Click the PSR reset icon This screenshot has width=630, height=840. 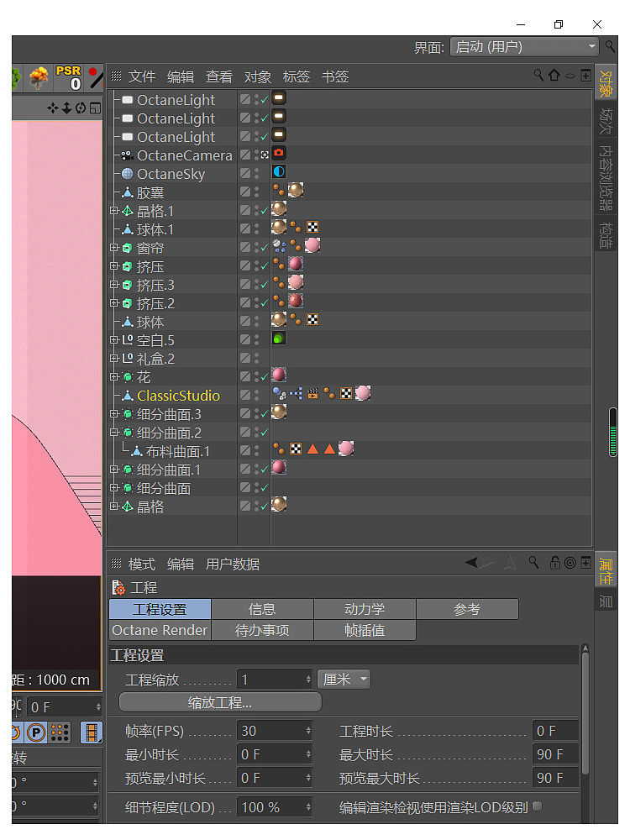click(69, 77)
